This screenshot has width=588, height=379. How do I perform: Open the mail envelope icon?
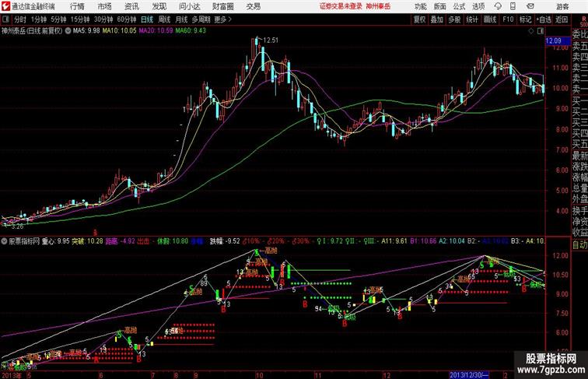(530, 6)
